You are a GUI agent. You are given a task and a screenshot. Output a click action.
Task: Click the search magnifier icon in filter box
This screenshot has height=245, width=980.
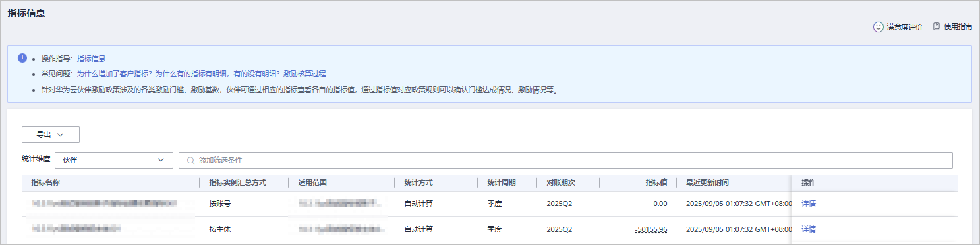190,160
